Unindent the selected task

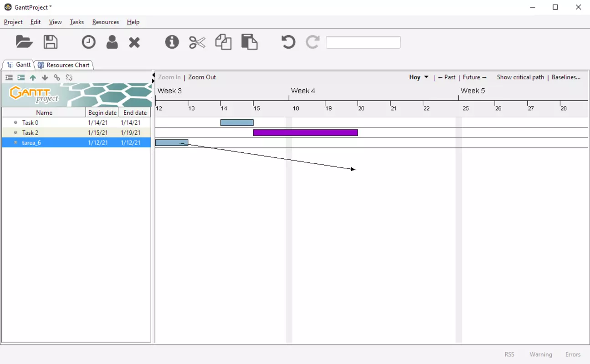click(9, 78)
